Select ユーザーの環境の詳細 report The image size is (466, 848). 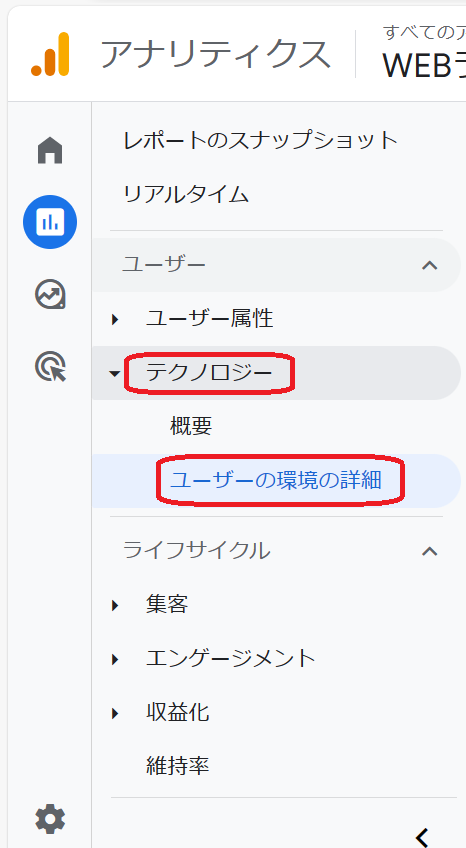[276, 481]
